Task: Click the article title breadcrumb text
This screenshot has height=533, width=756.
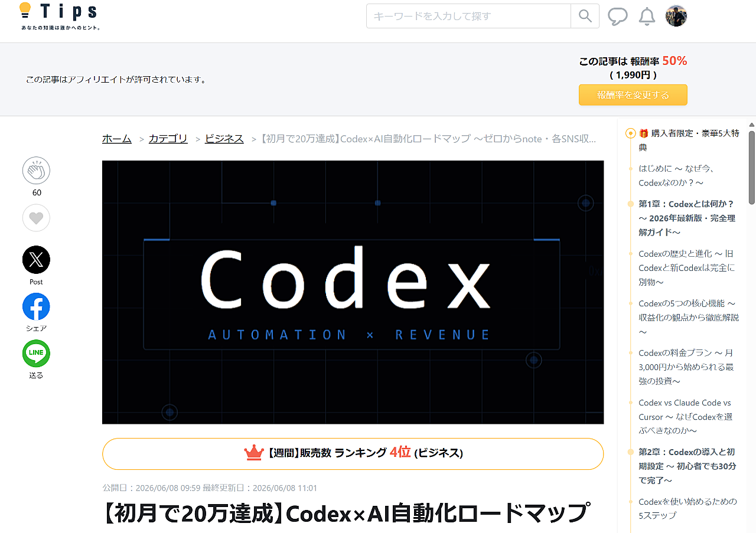Action: coord(428,139)
